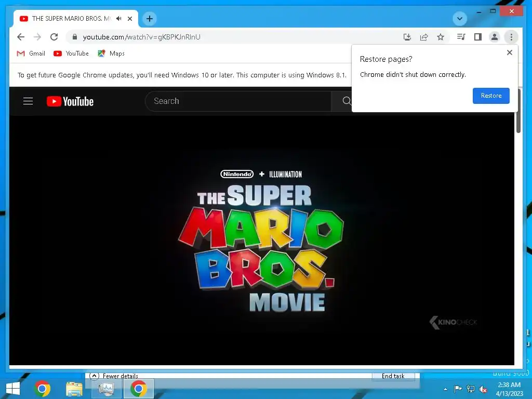Click End task in Task Manager
532x399 pixels.
pyautogui.click(x=393, y=376)
